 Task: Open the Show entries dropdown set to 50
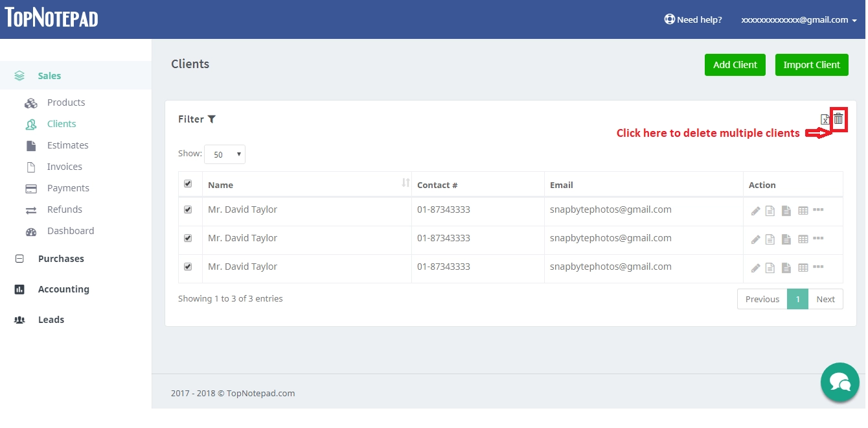point(225,154)
